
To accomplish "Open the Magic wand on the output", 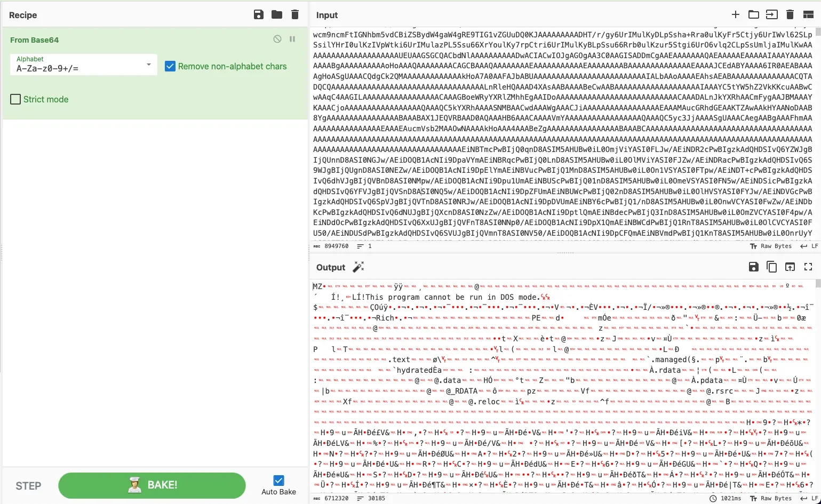I will pyautogui.click(x=358, y=267).
